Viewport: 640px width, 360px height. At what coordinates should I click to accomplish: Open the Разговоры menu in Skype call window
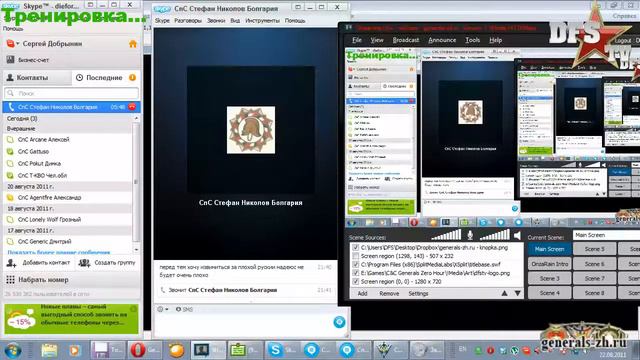click(x=188, y=20)
